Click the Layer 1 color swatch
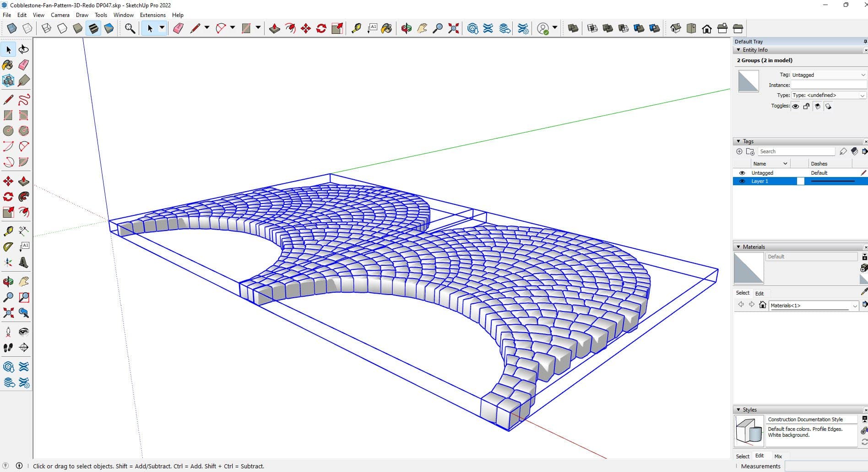This screenshot has width=868, height=472. pos(800,181)
